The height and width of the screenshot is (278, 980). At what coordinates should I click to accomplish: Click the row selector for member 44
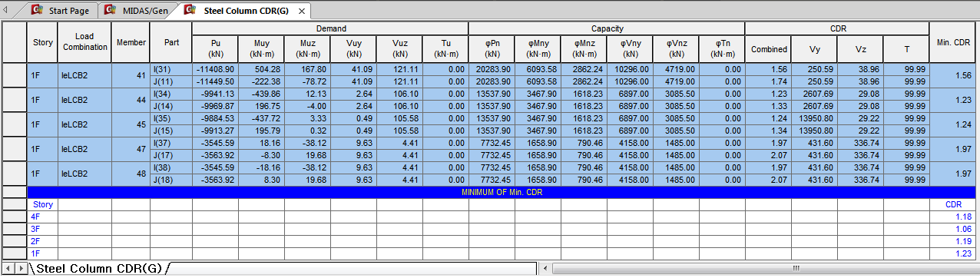pos(14,100)
